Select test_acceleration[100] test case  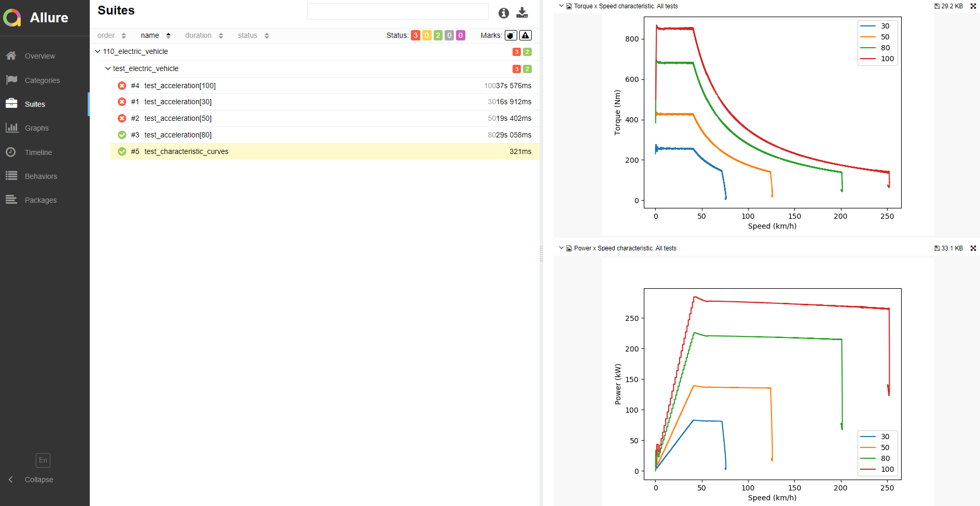(x=180, y=86)
